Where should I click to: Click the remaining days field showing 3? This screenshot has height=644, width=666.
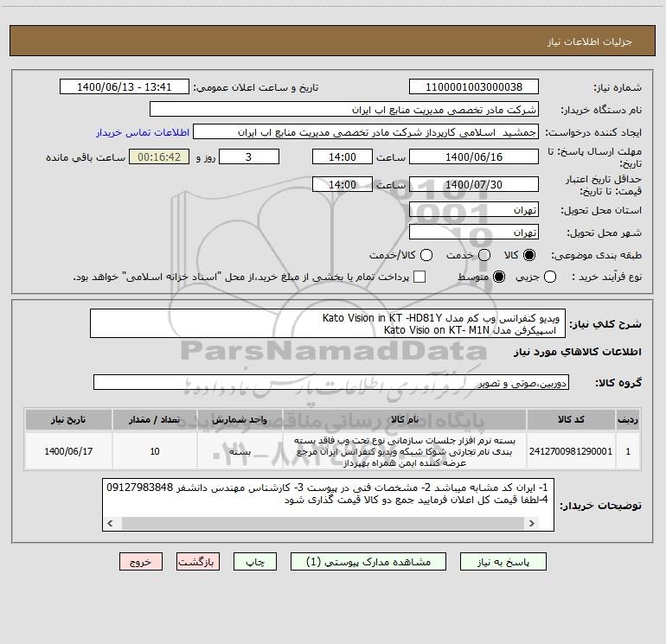click(249, 156)
